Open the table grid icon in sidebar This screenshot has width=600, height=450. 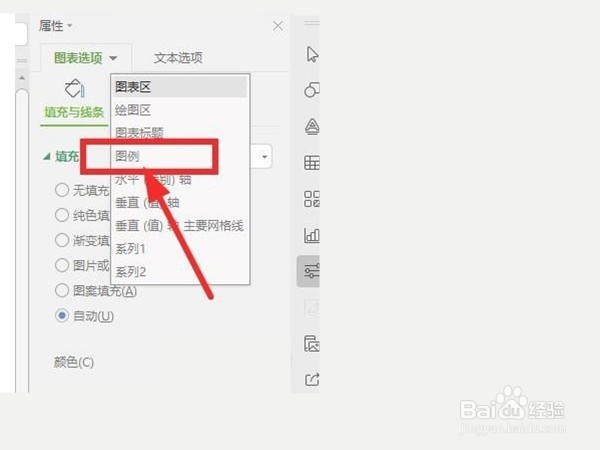click(312, 163)
